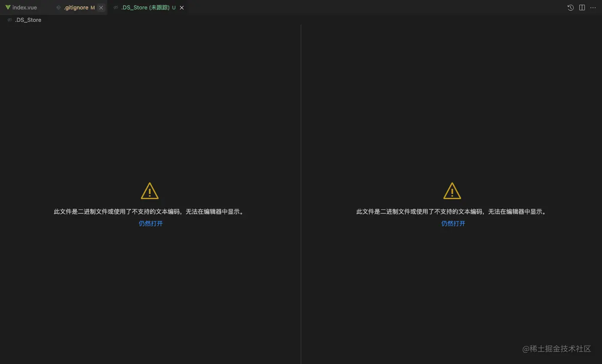Split the editor right
Viewport: 602px width, 364px height.
click(582, 8)
